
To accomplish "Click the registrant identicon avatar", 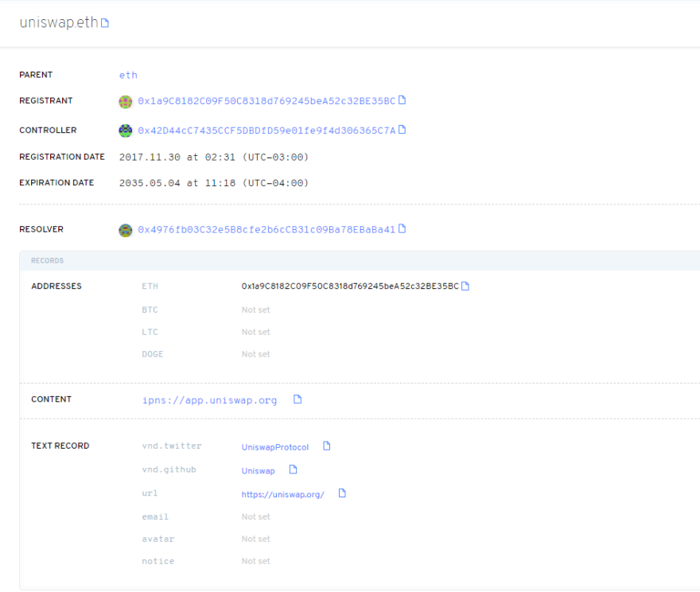I will (x=126, y=102).
